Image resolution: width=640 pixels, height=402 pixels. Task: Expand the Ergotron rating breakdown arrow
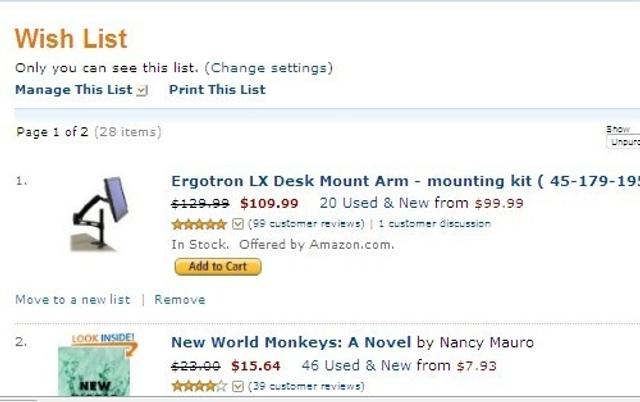(237, 224)
